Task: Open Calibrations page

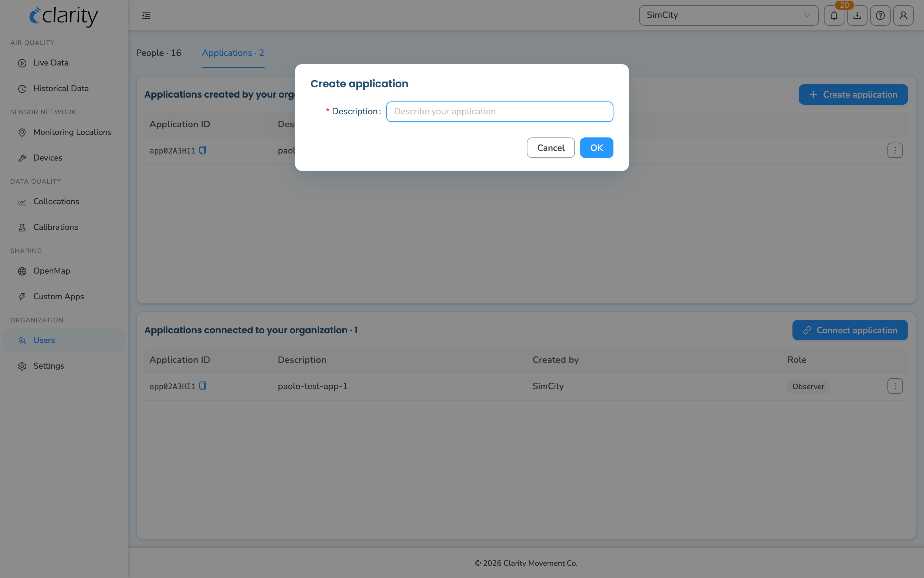Action: pyautogui.click(x=64, y=227)
